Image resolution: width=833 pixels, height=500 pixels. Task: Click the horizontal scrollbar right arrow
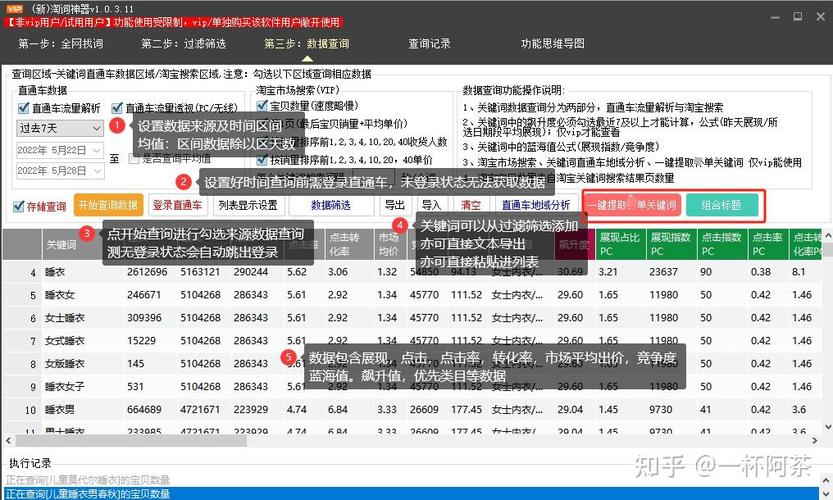(x=815, y=440)
